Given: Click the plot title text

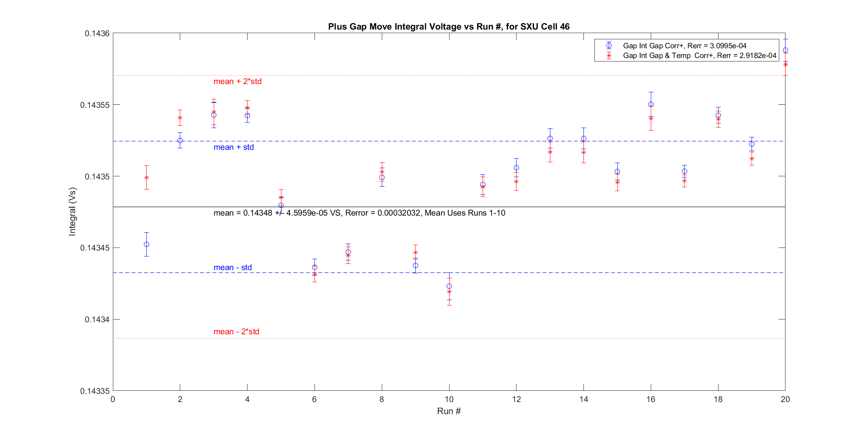Looking at the screenshot, I should click(449, 26).
